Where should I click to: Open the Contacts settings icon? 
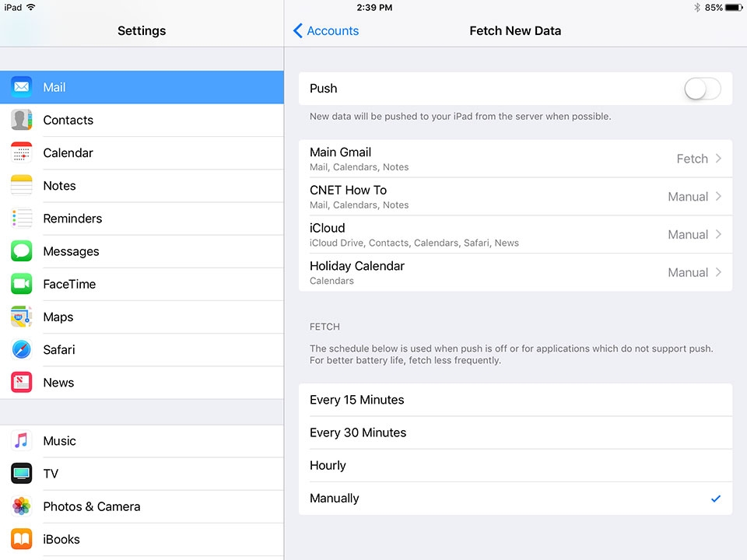22,120
